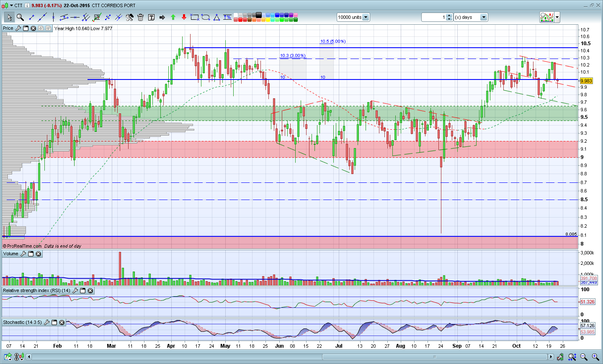Click the add indicator chart button
This screenshot has width=603, height=364.
coord(547,17)
